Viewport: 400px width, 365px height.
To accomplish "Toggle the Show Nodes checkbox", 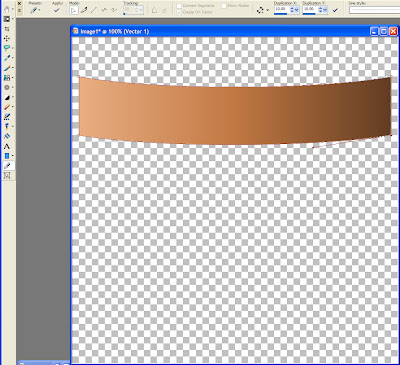I will (224, 6).
